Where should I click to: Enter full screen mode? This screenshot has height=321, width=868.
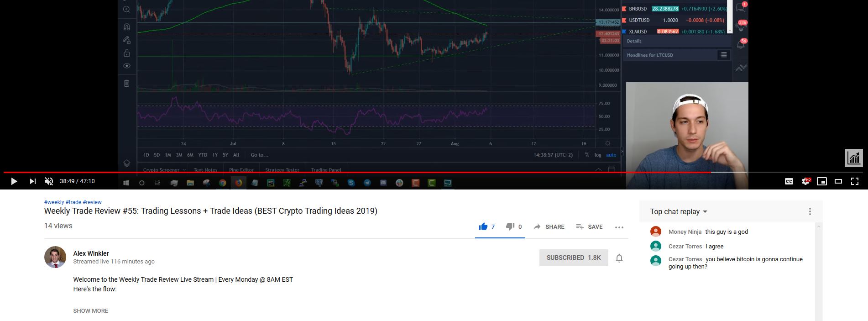tap(855, 181)
